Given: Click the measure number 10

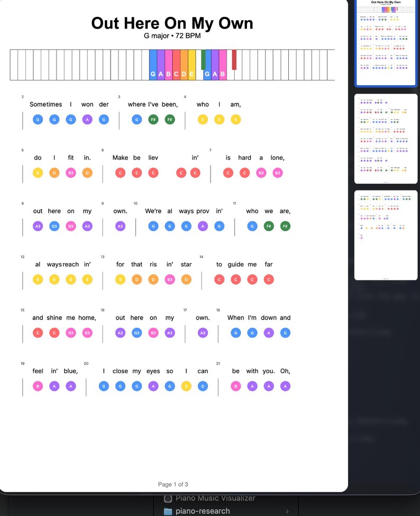Looking at the screenshot, I should tap(135, 203).
